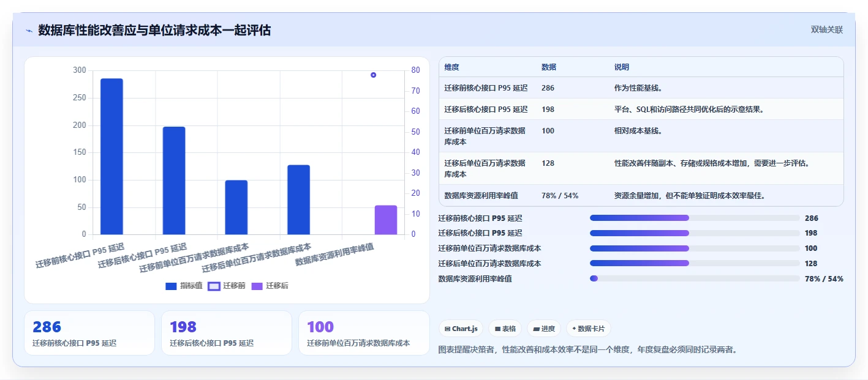Click progress bar for 数据库资源利用率峰值

click(695, 278)
